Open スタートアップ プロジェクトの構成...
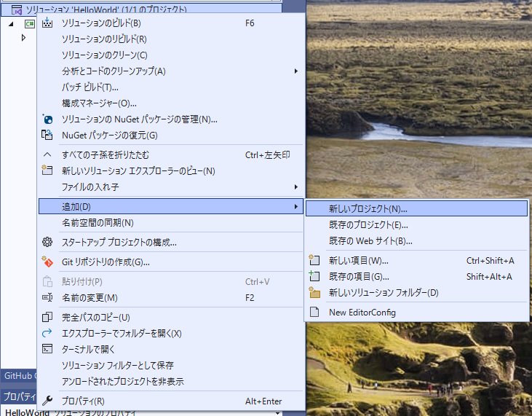 click(171, 243)
